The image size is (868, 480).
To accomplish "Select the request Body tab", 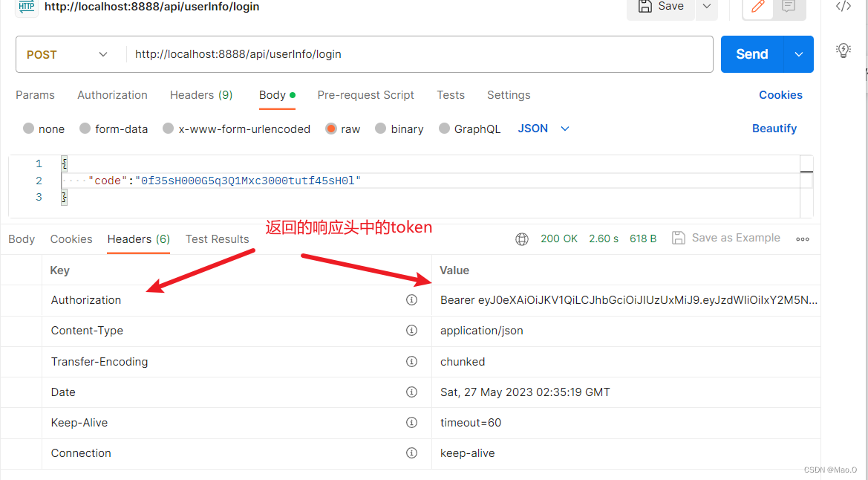I will [277, 95].
